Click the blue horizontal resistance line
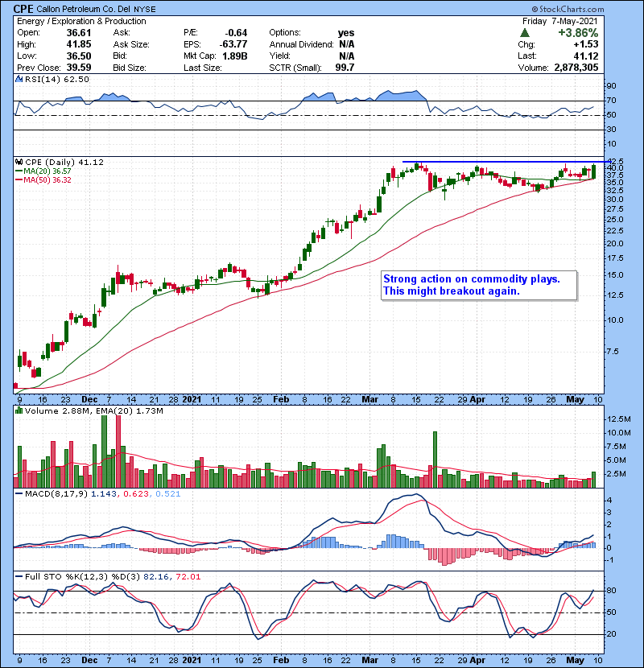The width and height of the screenshot is (644, 668). coord(499,162)
